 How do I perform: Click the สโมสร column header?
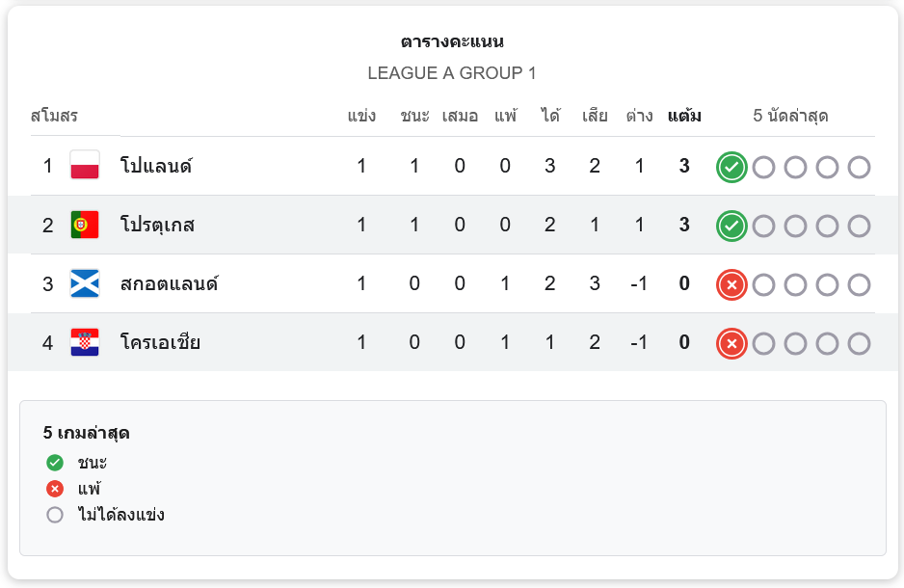[x=54, y=116]
